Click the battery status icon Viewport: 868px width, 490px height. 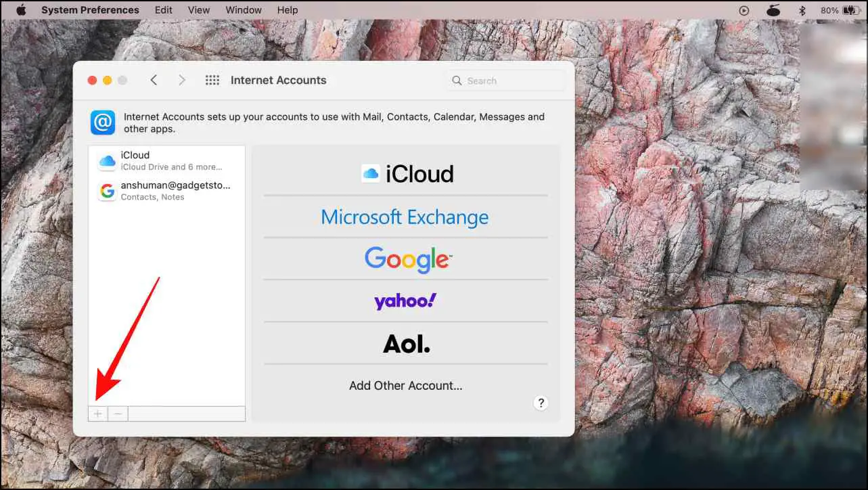click(852, 10)
